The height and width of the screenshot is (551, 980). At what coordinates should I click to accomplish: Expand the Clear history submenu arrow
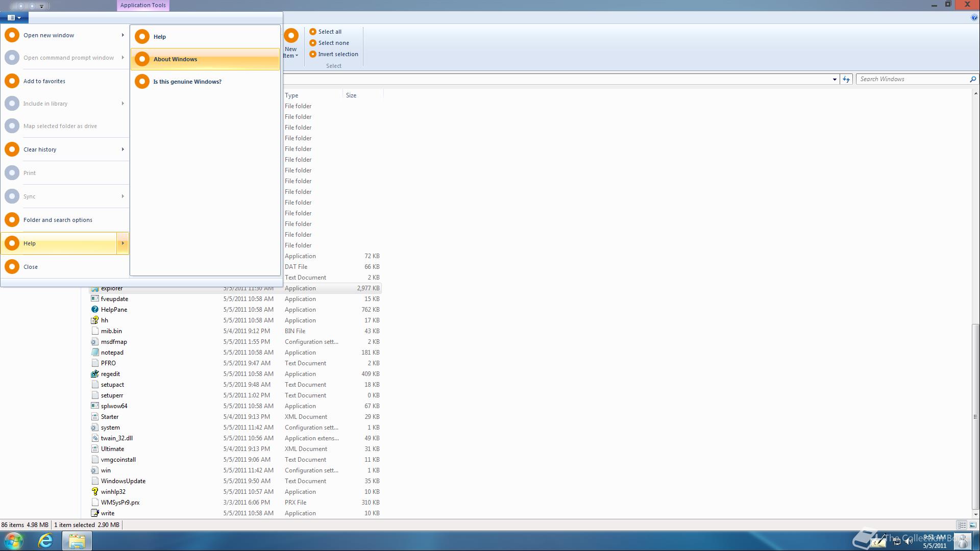122,149
